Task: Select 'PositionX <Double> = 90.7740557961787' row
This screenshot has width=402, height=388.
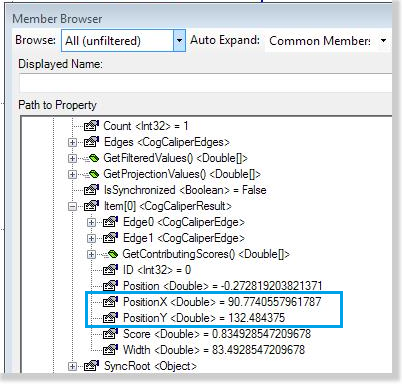Action: point(222,302)
